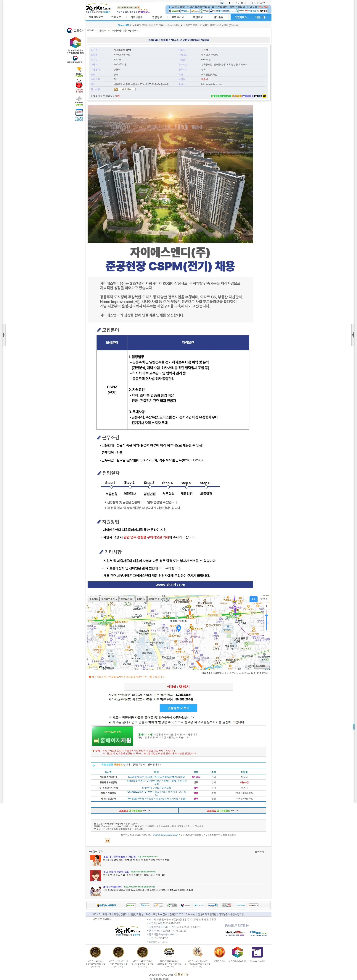Open ENGJOB family site logo
357x980 pixels.
(258, 933)
